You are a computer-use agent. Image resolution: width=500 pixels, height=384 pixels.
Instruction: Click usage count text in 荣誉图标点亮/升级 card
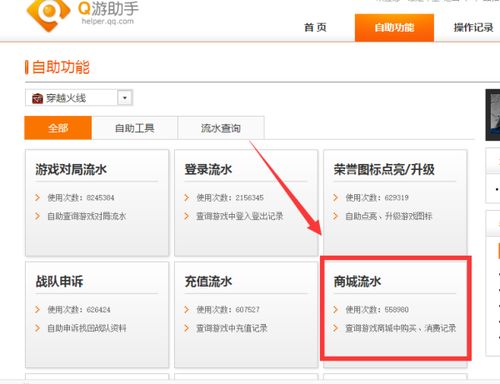377,198
